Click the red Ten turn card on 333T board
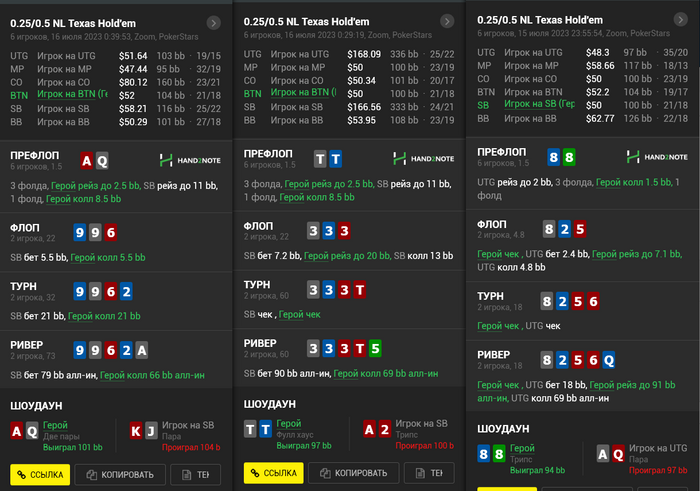 (x=360, y=290)
